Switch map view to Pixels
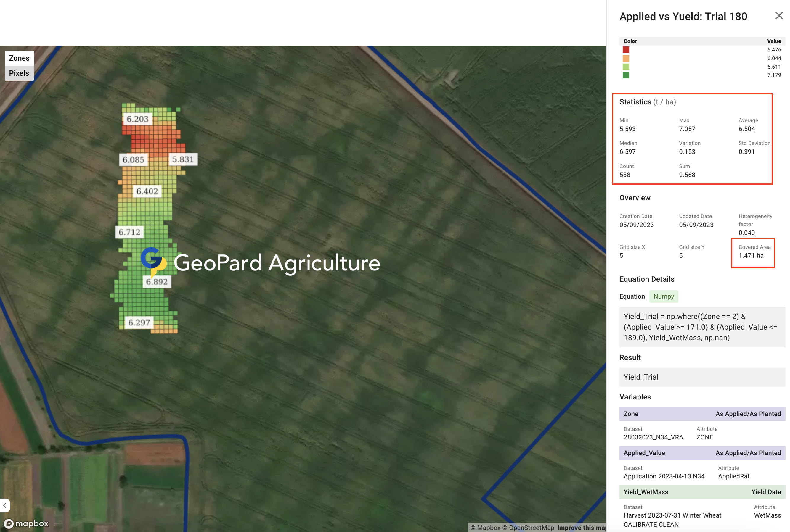Viewport: 790px width, 532px height. (19, 73)
